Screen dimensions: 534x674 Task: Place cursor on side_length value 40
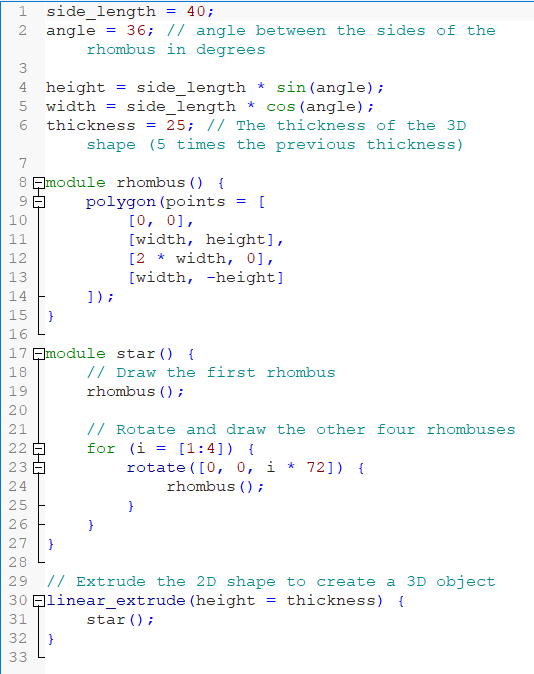(x=196, y=12)
